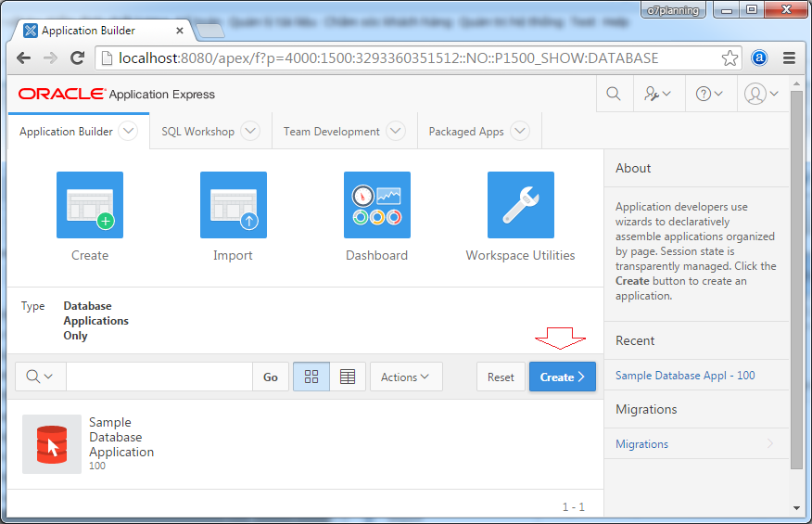812x524 pixels.
Task: Click the page vertical scrollbar
Action: pos(796,280)
